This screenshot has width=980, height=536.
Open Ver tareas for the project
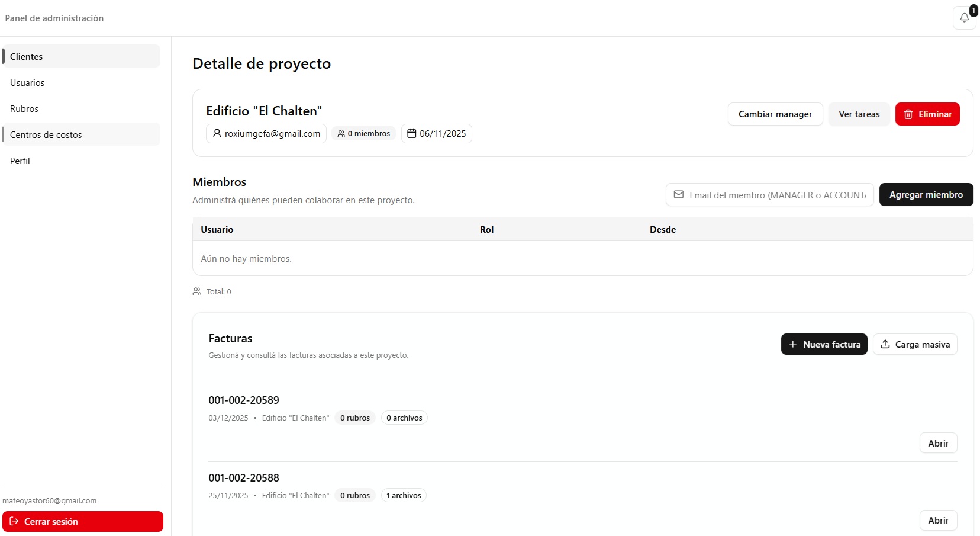click(859, 114)
